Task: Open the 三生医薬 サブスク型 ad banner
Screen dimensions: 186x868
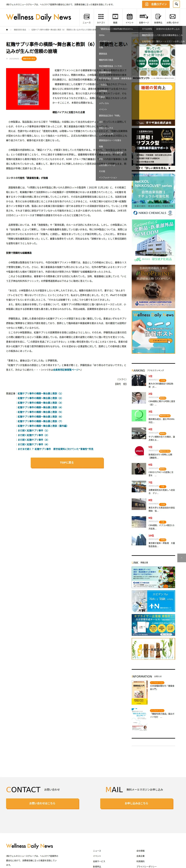Action: point(153,150)
